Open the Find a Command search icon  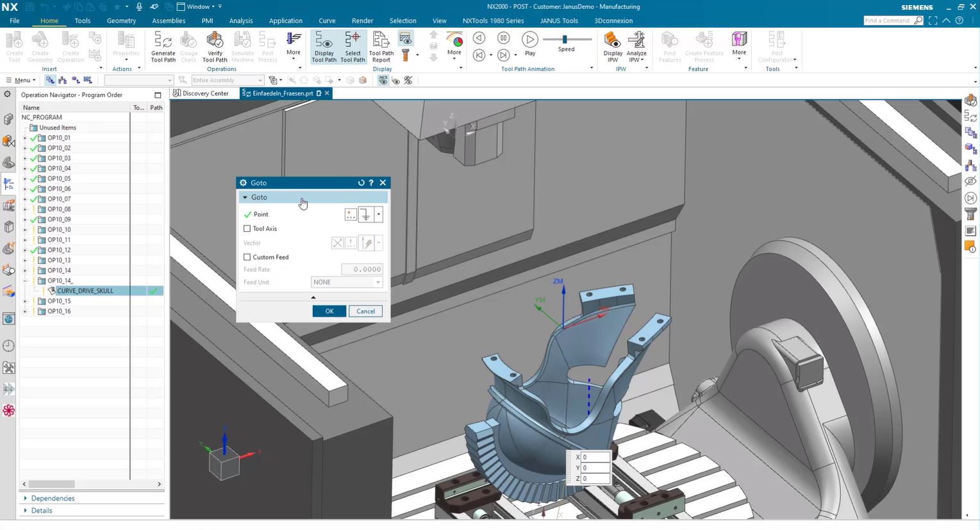[918, 21]
